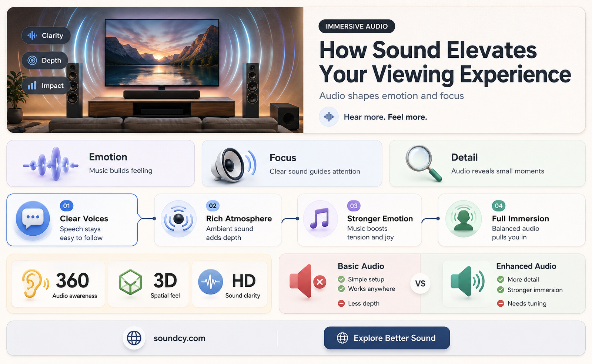The height and width of the screenshot is (364, 592).
Task: Click the VS circle badge
Action: [420, 284]
